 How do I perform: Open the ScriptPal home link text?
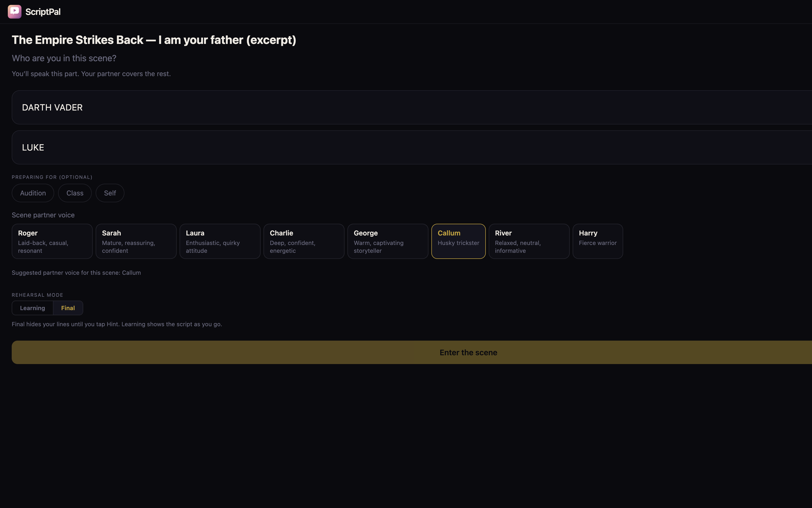43,12
